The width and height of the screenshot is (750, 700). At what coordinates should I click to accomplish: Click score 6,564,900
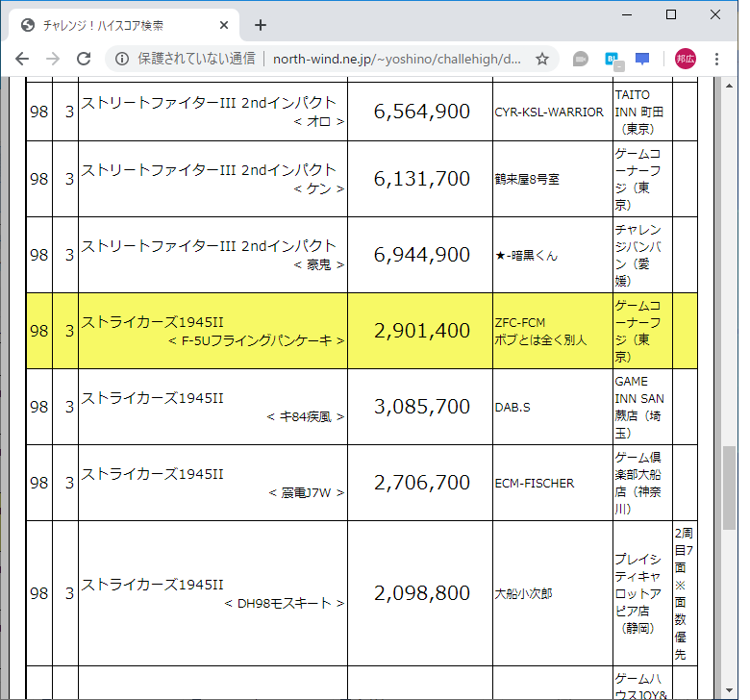[421, 112]
